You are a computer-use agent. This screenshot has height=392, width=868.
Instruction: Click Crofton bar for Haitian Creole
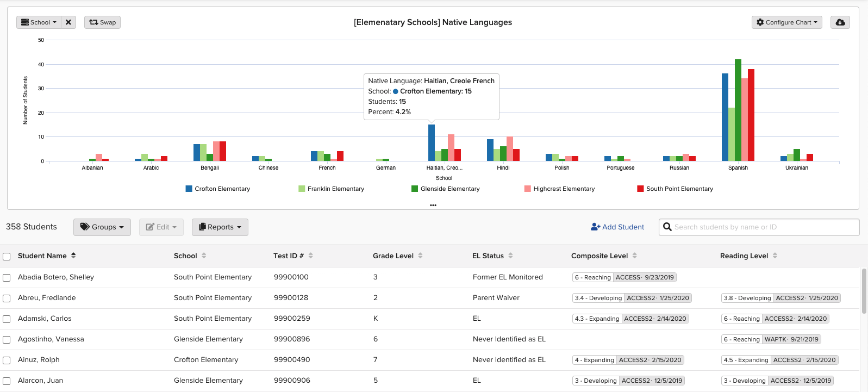[432, 143]
